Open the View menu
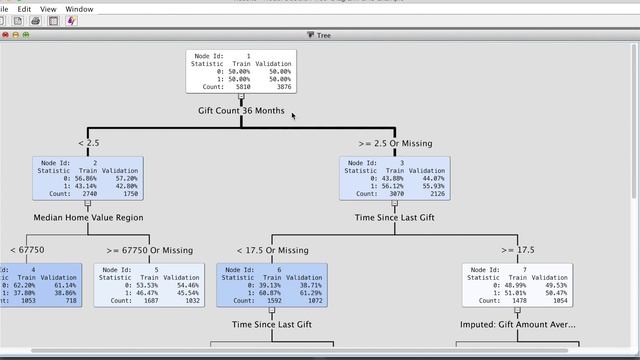Viewport: 640px width, 360px height. click(48, 9)
